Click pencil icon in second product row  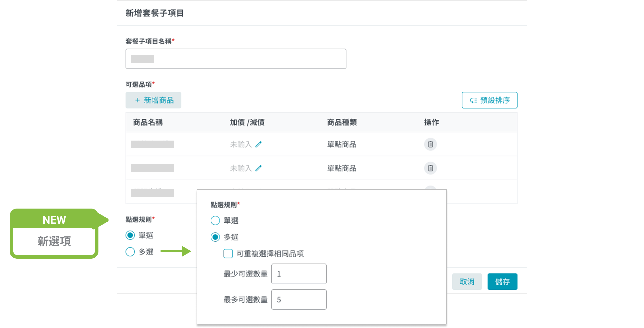pyautogui.click(x=258, y=168)
